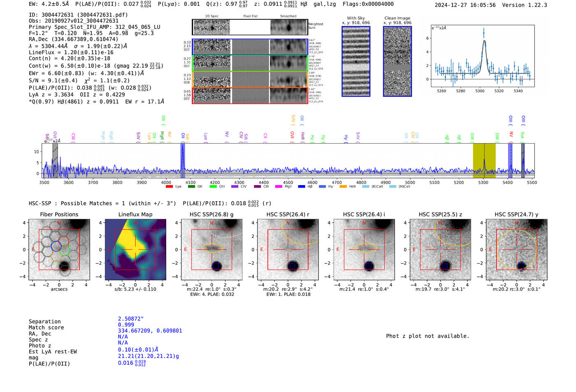576x392 pixels.
Task: Click the blue square marker in g-band cutout
Action: tap(216, 266)
